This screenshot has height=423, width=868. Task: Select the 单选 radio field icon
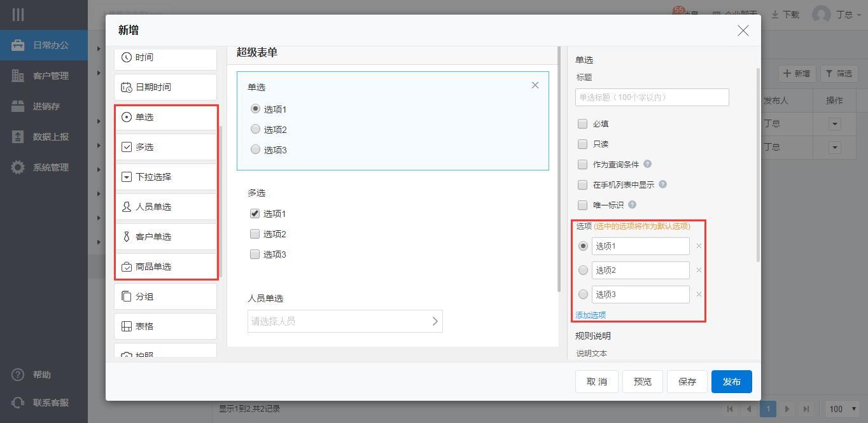tap(127, 117)
